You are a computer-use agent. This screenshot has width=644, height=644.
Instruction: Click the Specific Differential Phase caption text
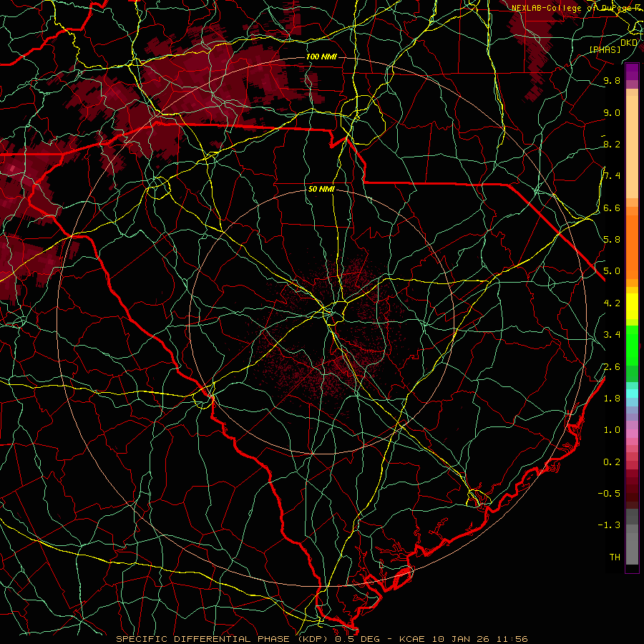321,639
